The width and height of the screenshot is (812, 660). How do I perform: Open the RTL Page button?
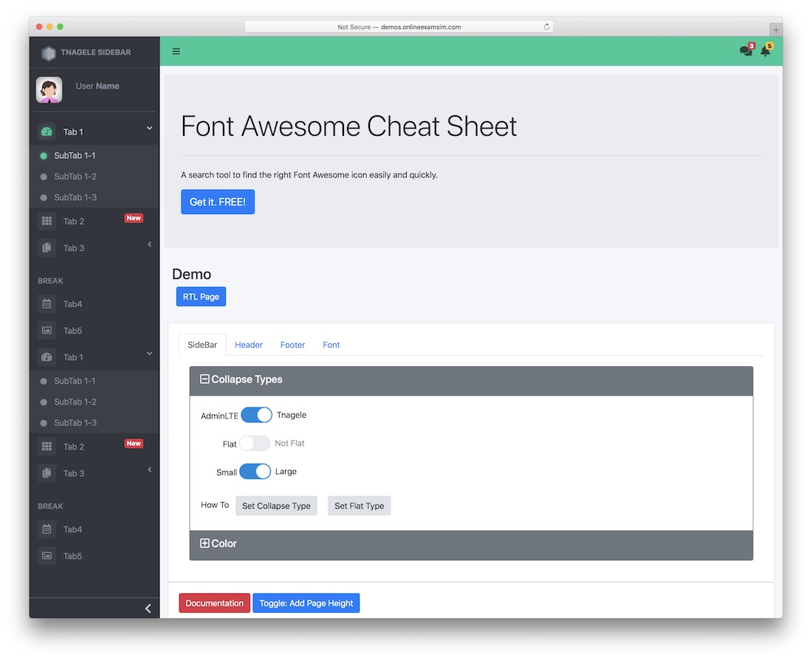(x=201, y=297)
